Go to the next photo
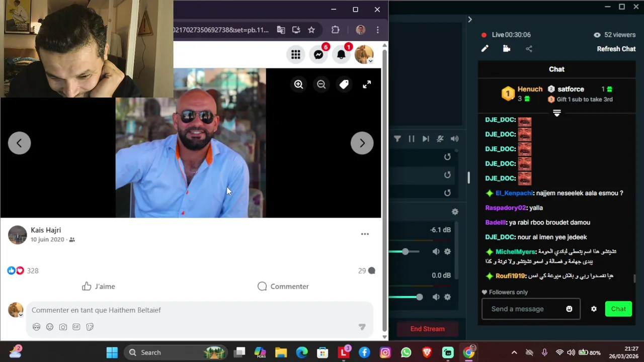The width and height of the screenshot is (644, 362). coord(362,143)
